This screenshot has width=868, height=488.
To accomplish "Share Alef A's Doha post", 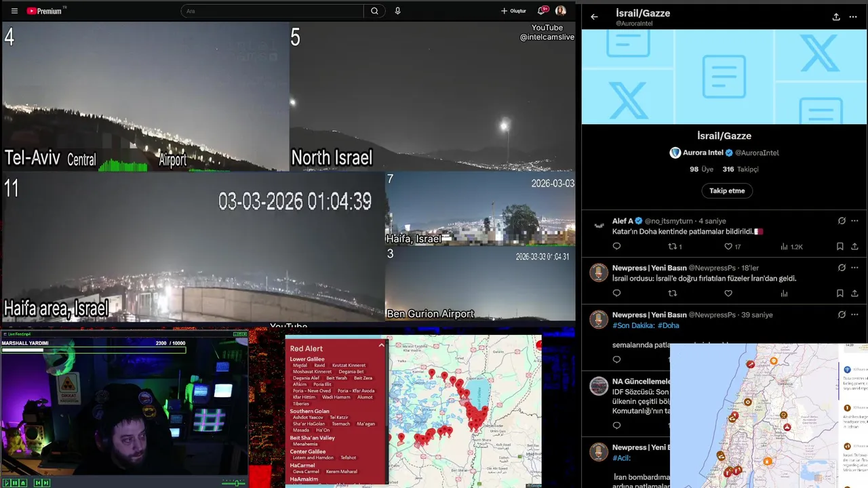I will (854, 247).
